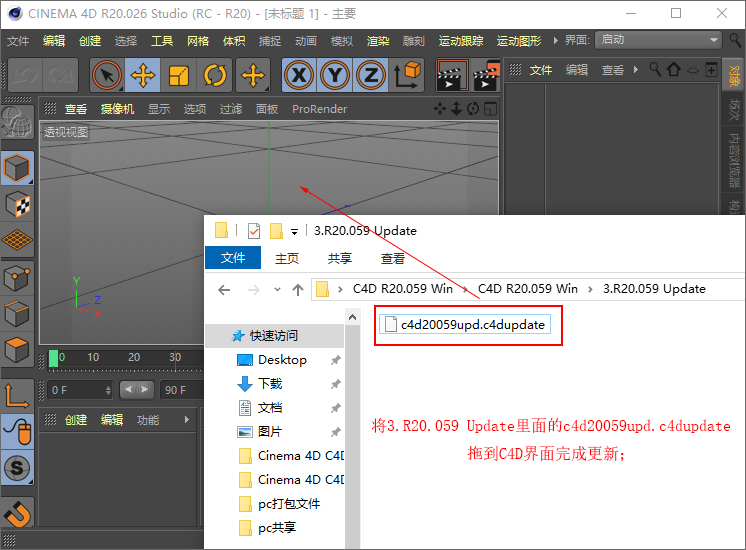746x550 pixels.
Task: Click the object manager add panel icon
Action: (711, 70)
